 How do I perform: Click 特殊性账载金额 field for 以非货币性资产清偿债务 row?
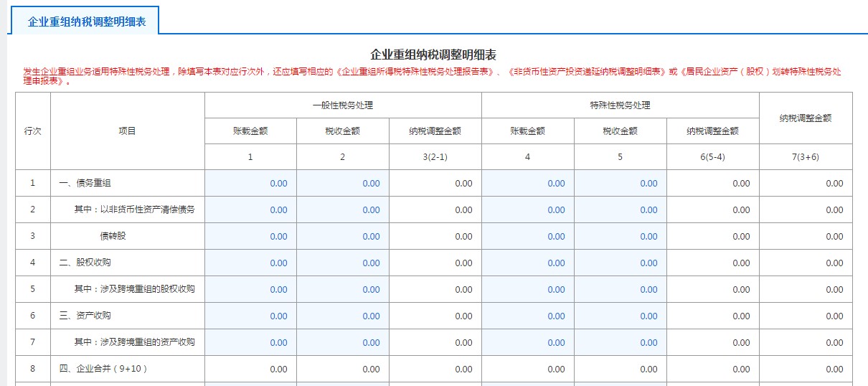coord(528,210)
